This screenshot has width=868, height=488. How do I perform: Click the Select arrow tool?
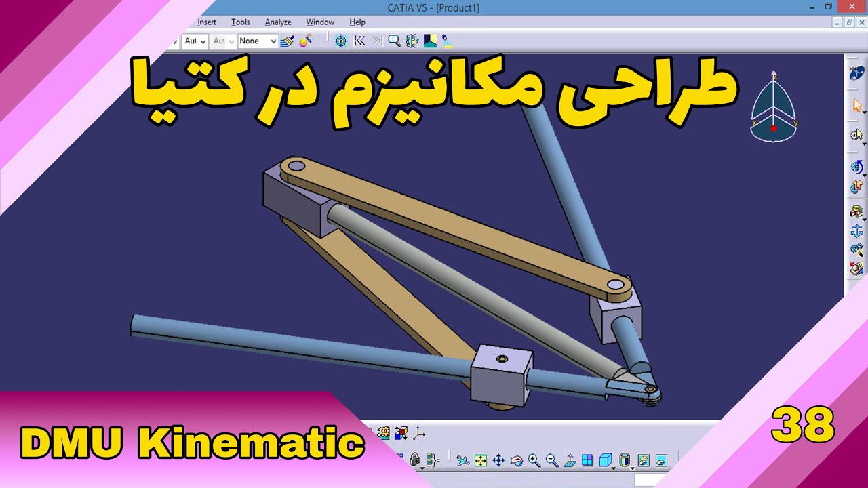pos(856,106)
